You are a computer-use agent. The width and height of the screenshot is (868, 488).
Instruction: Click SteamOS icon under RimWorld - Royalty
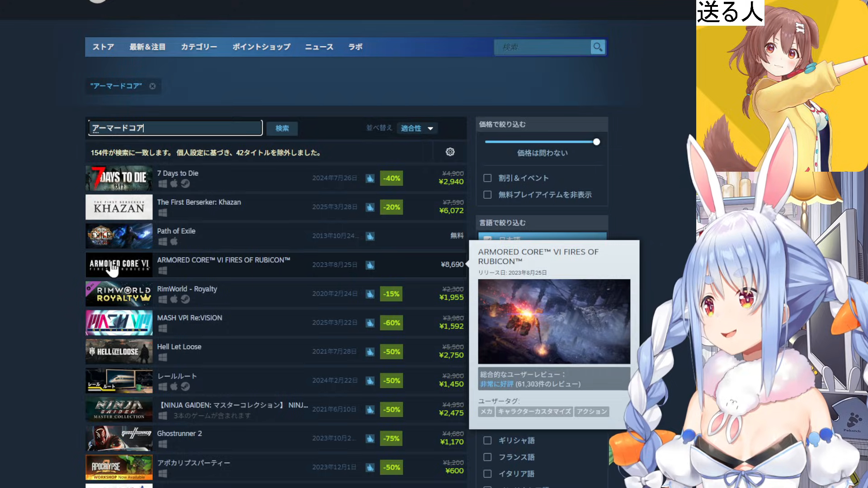(x=185, y=299)
